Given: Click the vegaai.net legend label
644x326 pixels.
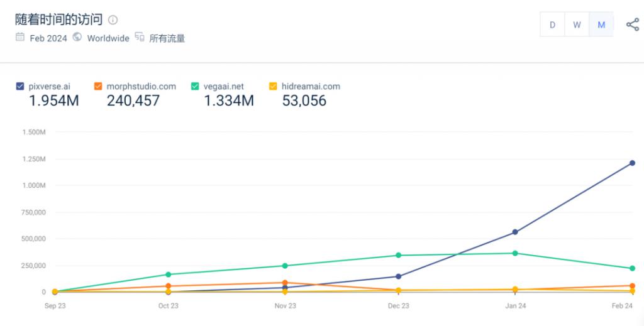Looking at the screenshot, I should click(223, 87).
